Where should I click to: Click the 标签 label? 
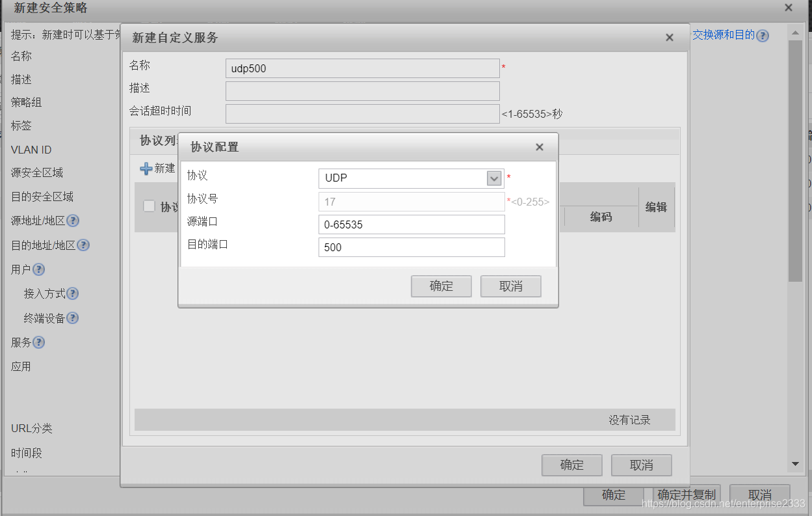click(21, 126)
